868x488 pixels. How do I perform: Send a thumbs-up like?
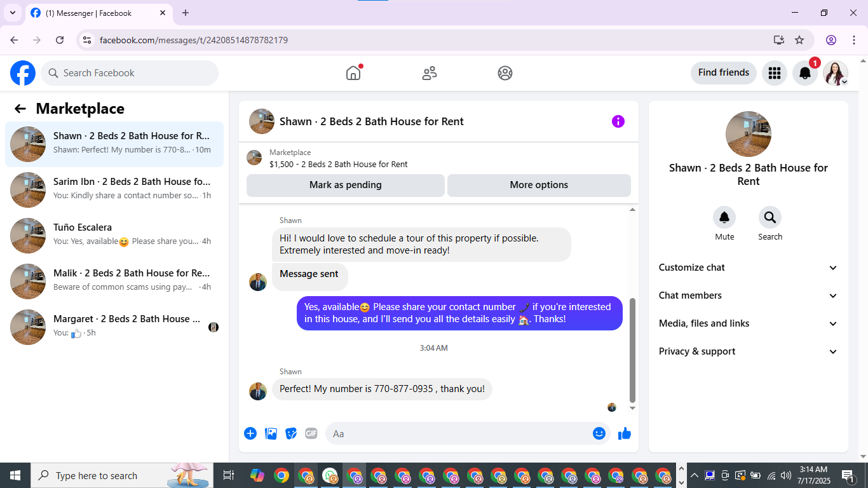coord(625,433)
